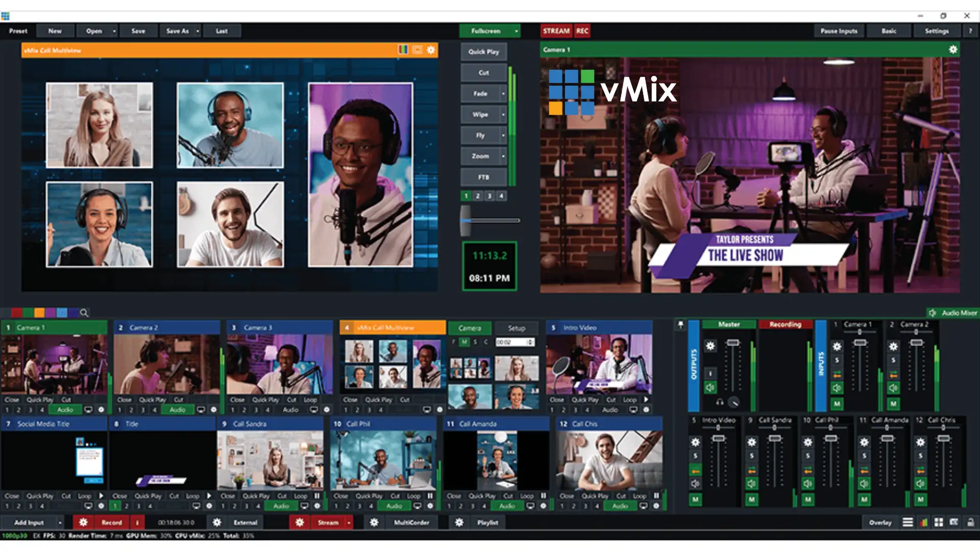Click Pause Inputs button
The width and height of the screenshot is (980, 551).
839,31
